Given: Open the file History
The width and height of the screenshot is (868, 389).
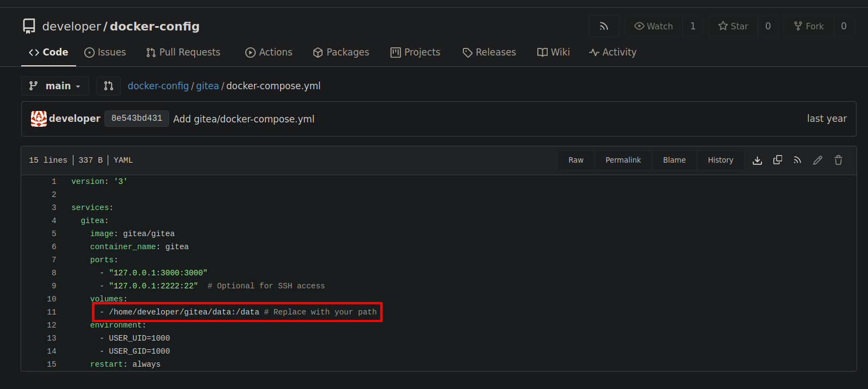Looking at the screenshot, I should [721, 160].
